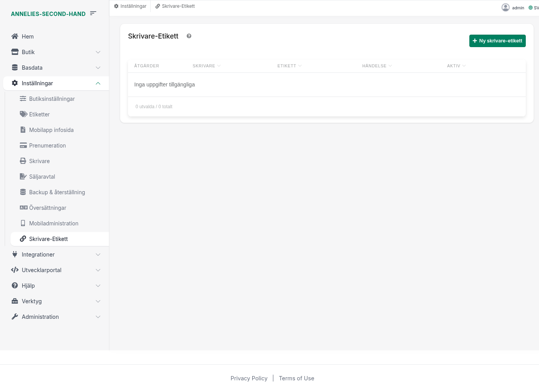This screenshot has width=539, height=392.
Task: Click the Ny skrivare-etikett button
Action: [x=497, y=41]
